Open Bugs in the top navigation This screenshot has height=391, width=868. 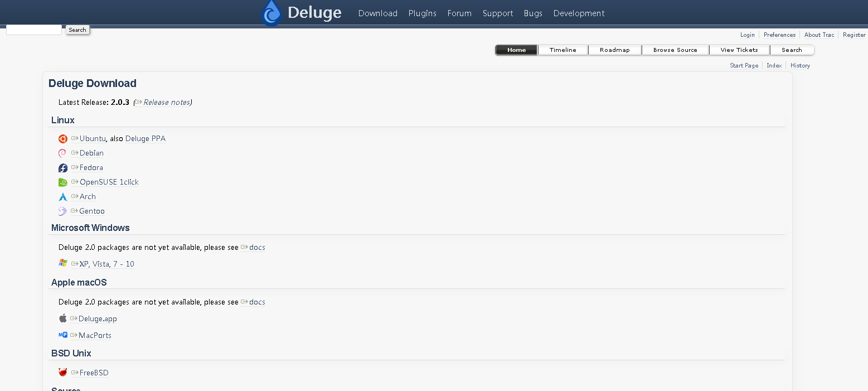[x=533, y=13]
